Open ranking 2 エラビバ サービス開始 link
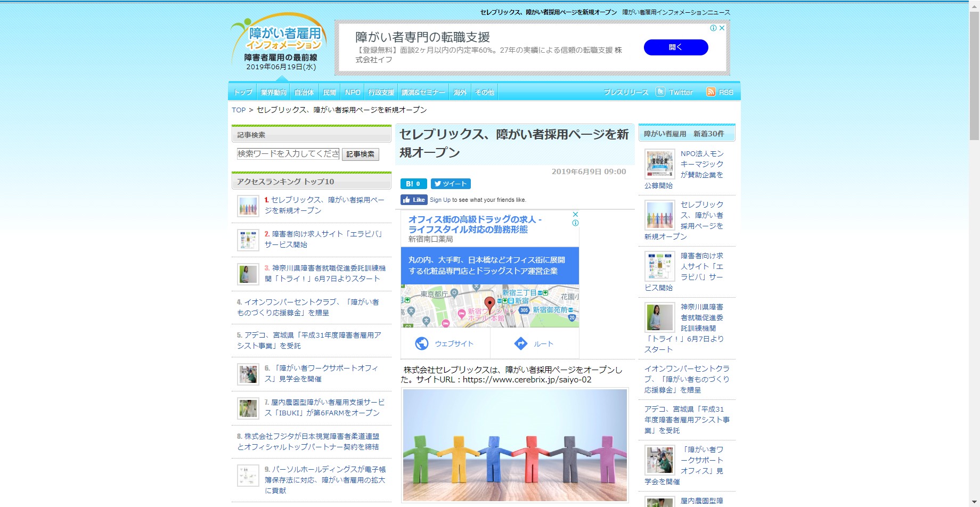 [x=323, y=239]
